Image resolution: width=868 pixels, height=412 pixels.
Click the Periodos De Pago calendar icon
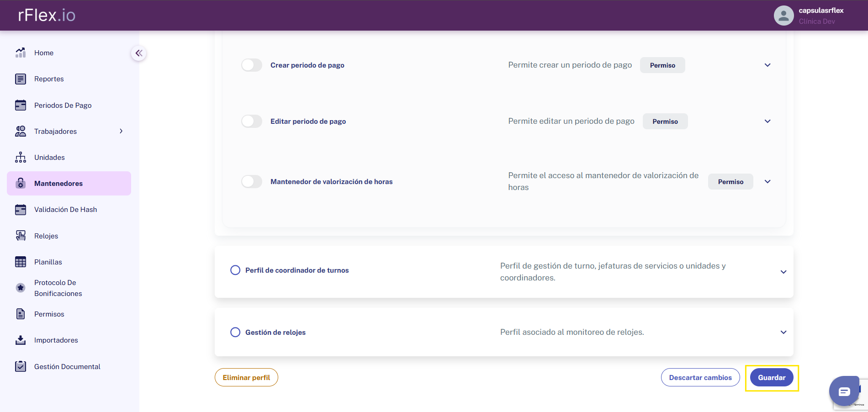coord(21,106)
